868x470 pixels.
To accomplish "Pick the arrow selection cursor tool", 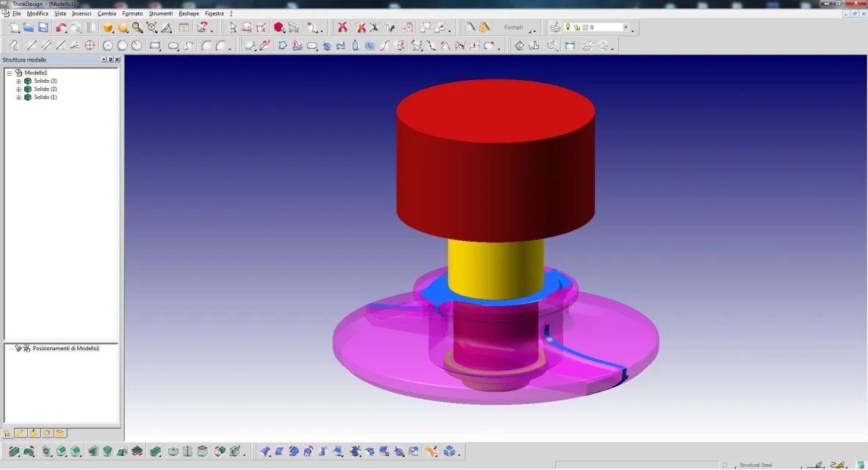I will click(234, 28).
